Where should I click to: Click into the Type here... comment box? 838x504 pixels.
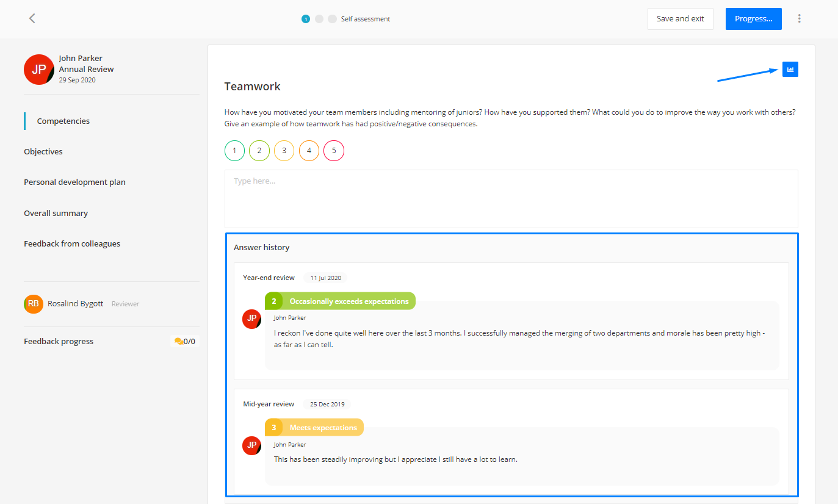(x=511, y=199)
